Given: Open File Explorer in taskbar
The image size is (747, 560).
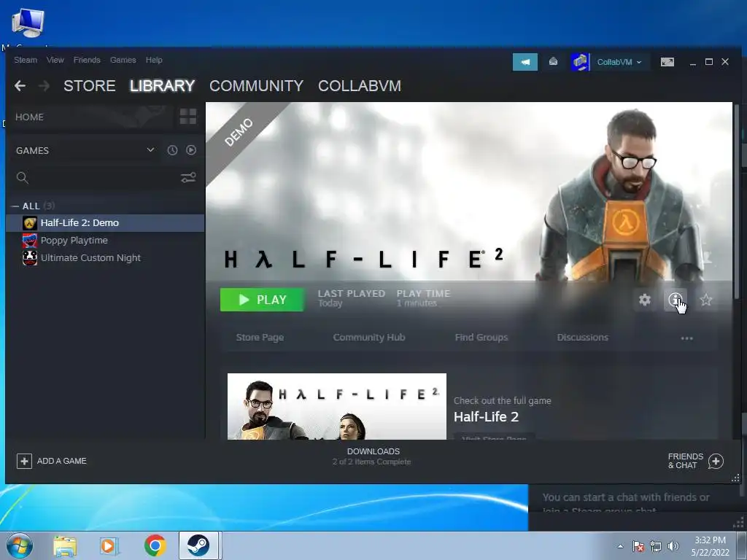Looking at the screenshot, I should (64, 545).
